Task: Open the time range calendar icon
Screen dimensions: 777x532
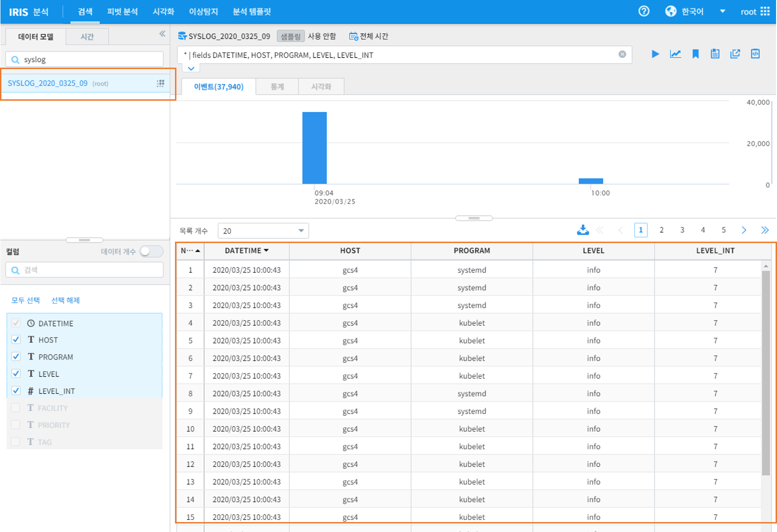Action: (x=353, y=36)
